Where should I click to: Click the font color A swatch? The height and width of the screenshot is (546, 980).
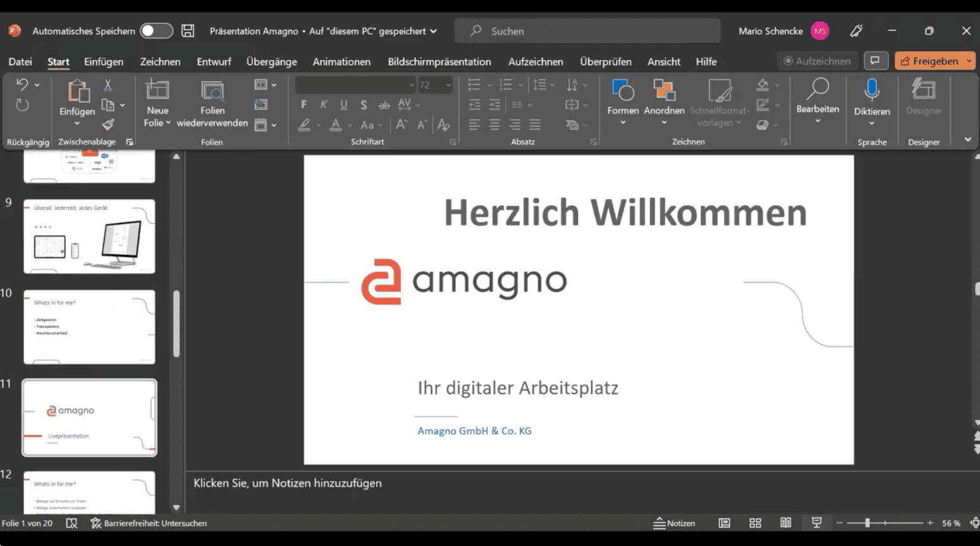coord(336,124)
